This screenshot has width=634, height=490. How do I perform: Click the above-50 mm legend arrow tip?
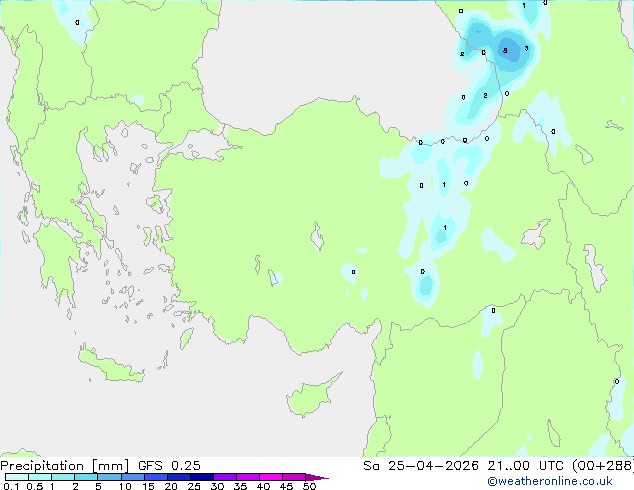[317, 477]
